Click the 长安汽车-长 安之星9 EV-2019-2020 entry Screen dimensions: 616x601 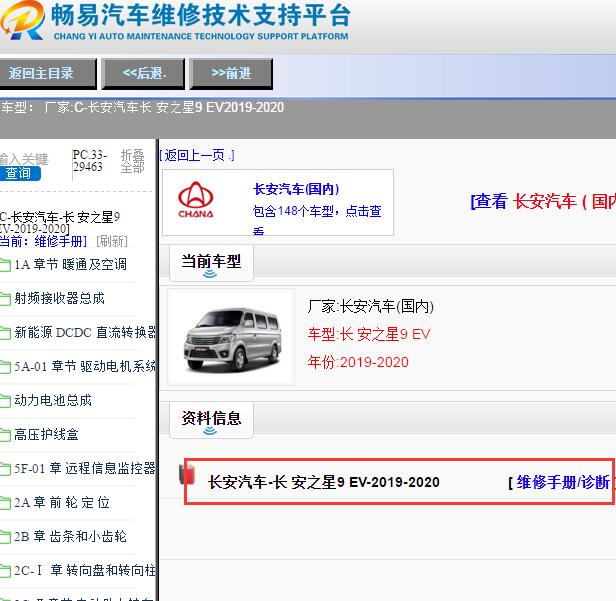[324, 482]
